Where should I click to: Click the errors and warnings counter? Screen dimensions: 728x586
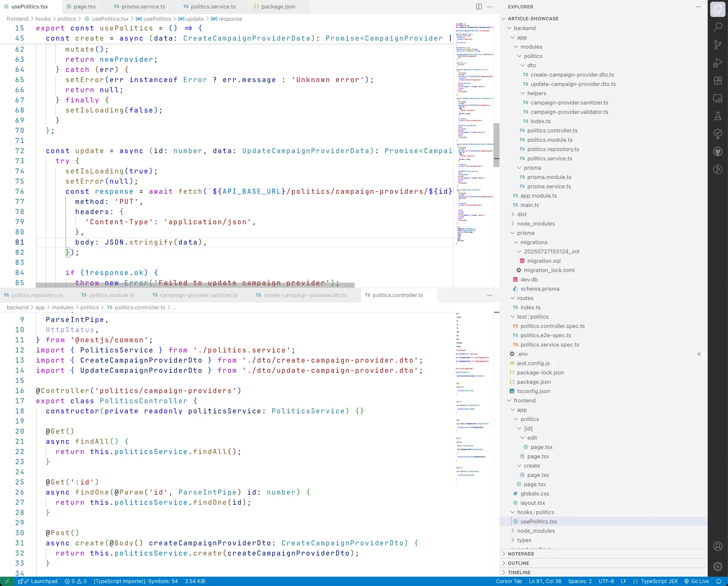[75, 581]
